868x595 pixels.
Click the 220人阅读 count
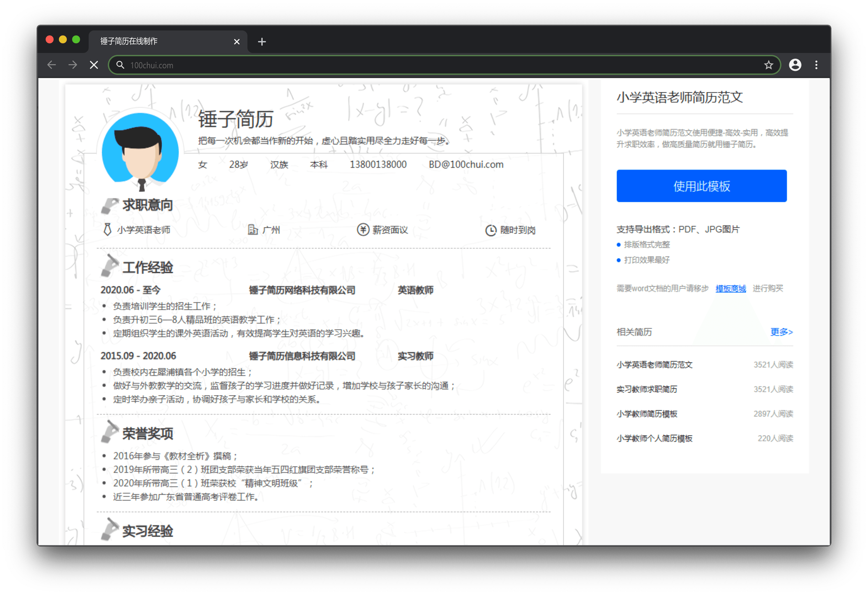tap(775, 438)
